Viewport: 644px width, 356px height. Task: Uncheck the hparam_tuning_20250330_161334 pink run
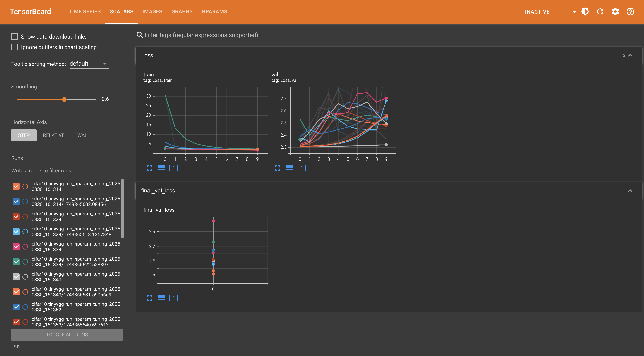pyautogui.click(x=16, y=246)
